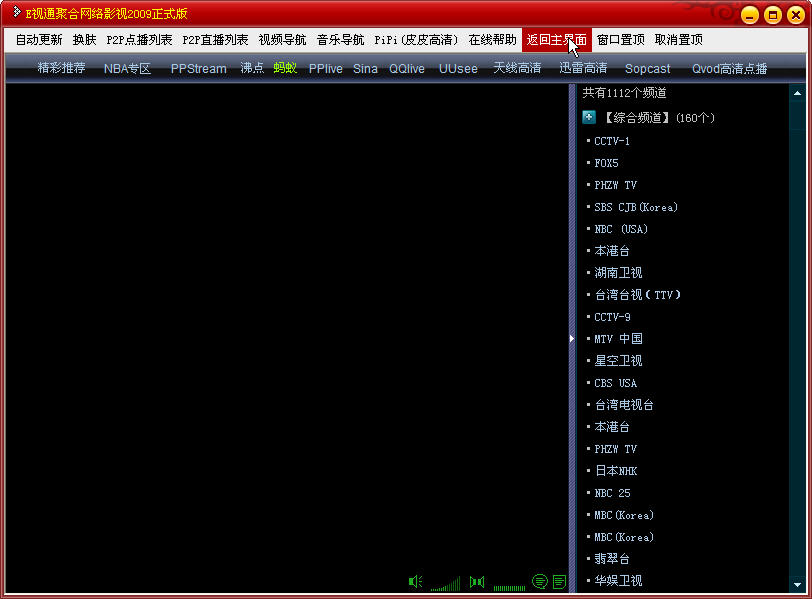Click the stereo balance speakers icon

[x=477, y=581]
